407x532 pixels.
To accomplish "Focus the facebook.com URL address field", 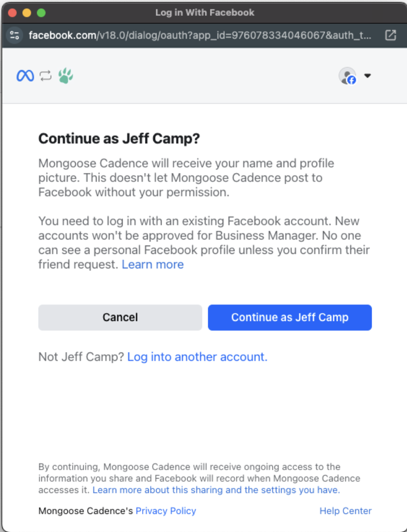I will coord(200,35).
